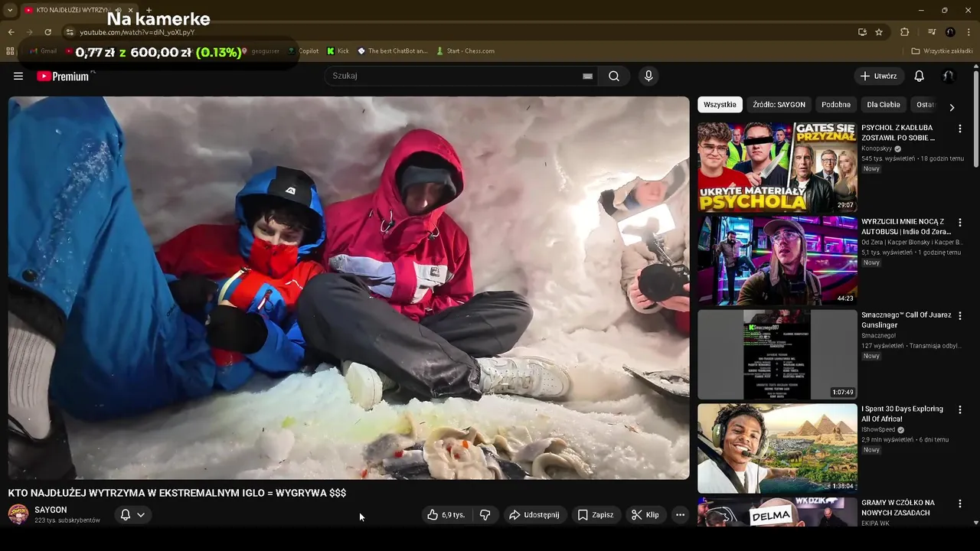The image size is (980, 551).
Task: Click the Zapisz save button
Action: [x=596, y=515]
